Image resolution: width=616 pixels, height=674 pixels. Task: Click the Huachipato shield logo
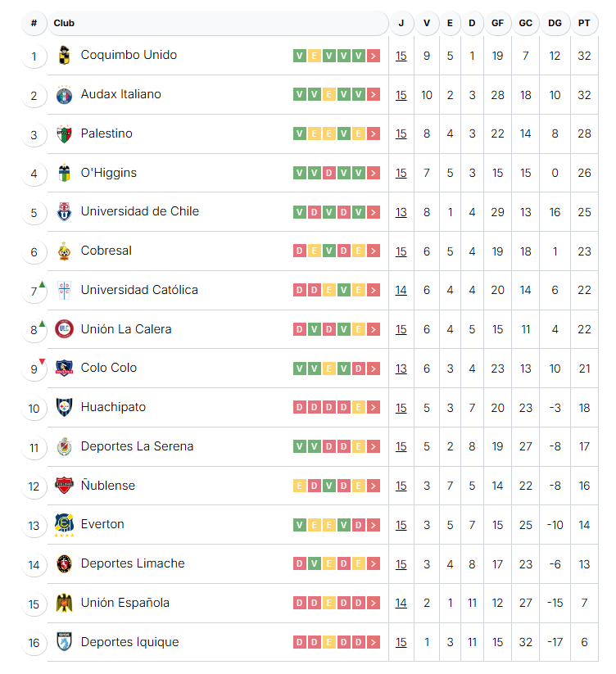pyautogui.click(x=64, y=407)
